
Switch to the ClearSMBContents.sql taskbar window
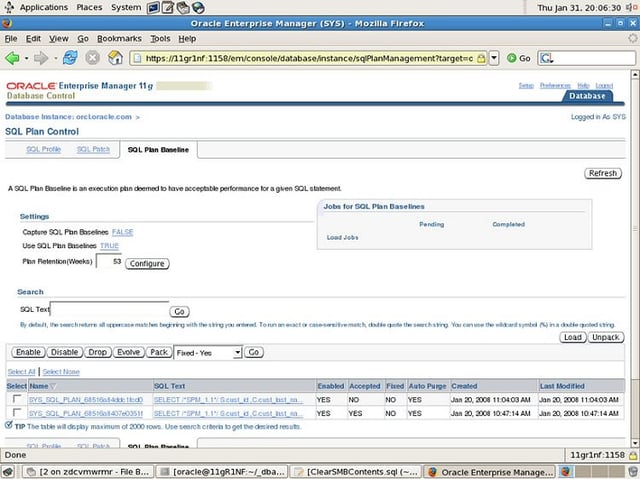pos(356,472)
